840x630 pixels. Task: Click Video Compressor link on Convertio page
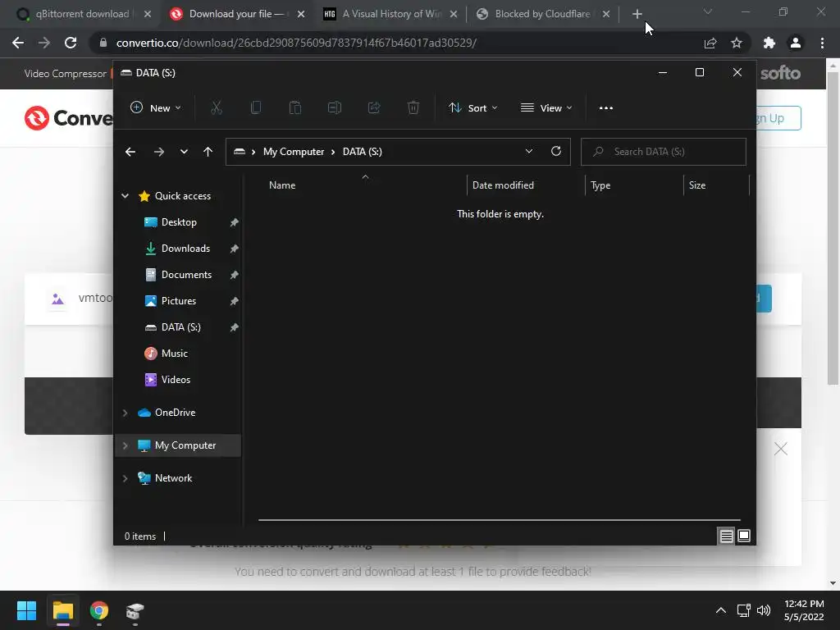[x=66, y=73]
